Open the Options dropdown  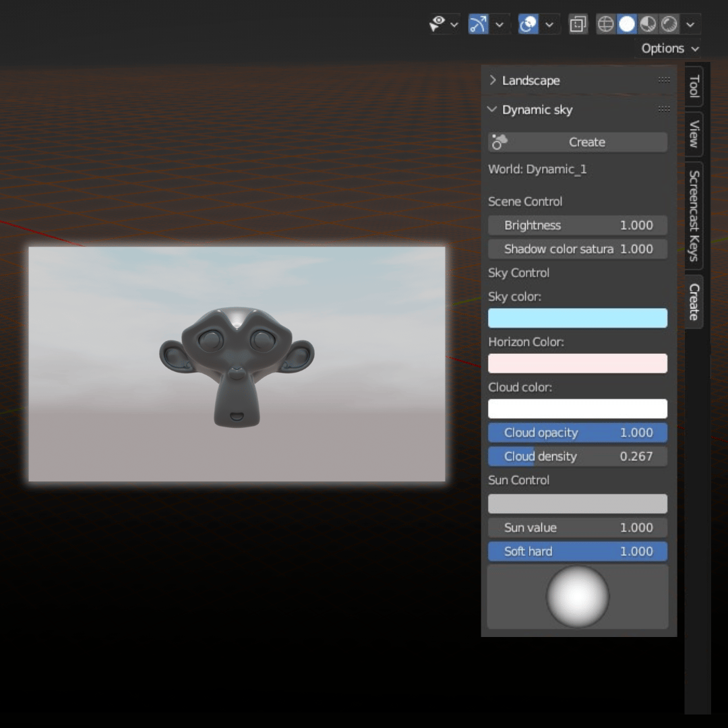tap(669, 49)
